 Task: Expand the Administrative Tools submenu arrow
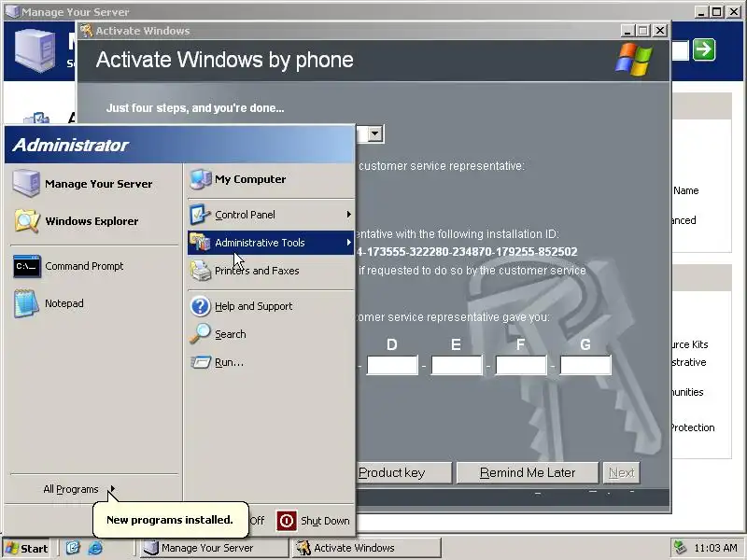coord(348,243)
